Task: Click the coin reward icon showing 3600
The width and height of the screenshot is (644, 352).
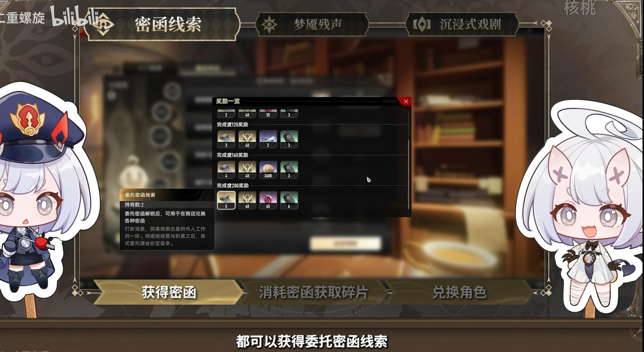Action: click(268, 170)
